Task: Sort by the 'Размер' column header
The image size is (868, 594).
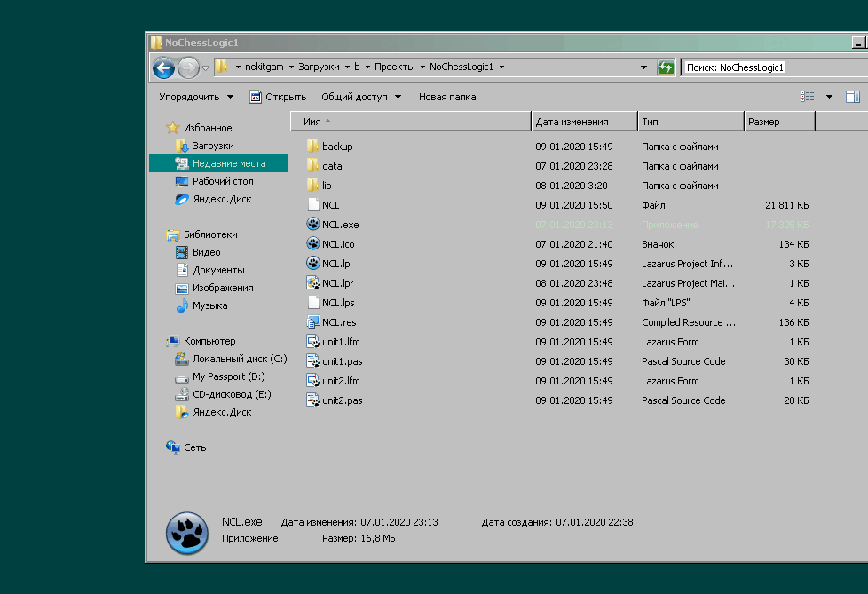Action: pyautogui.click(x=779, y=122)
